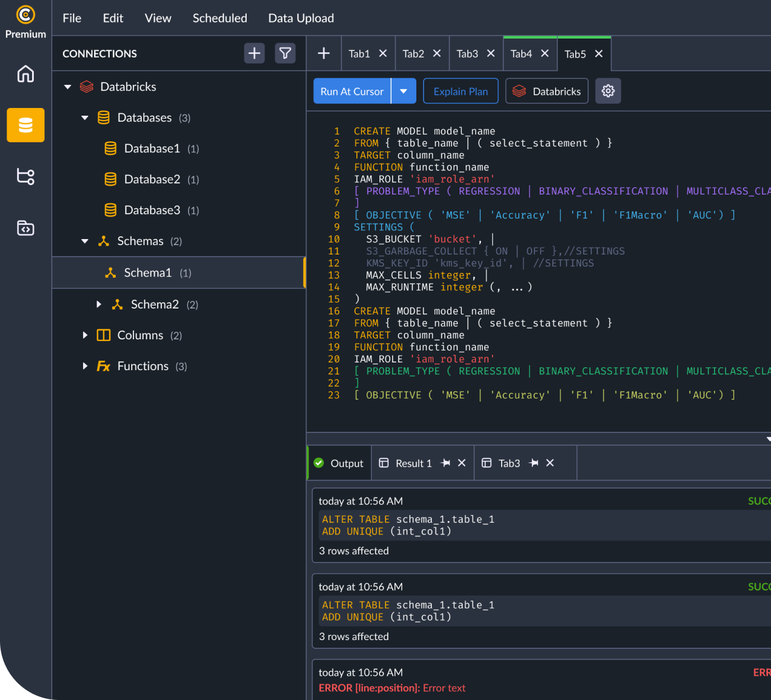Open the Data Upload menu
Image resolution: width=771 pixels, height=700 pixels.
[301, 18]
